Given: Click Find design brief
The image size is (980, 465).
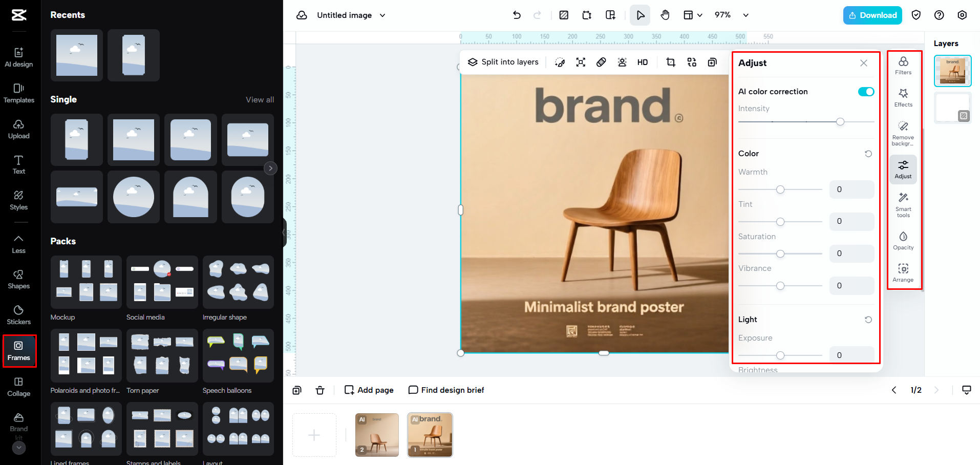Looking at the screenshot, I should (x=446, y=390).
